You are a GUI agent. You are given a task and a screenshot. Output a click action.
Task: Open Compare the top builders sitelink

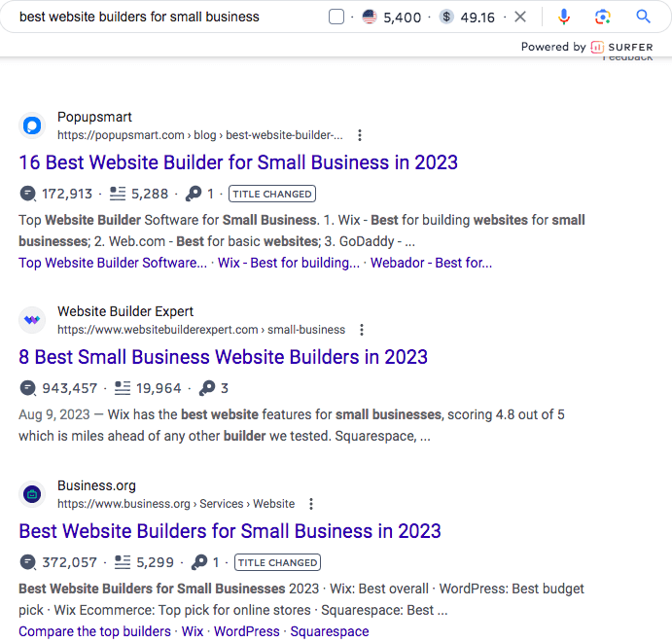94,631
